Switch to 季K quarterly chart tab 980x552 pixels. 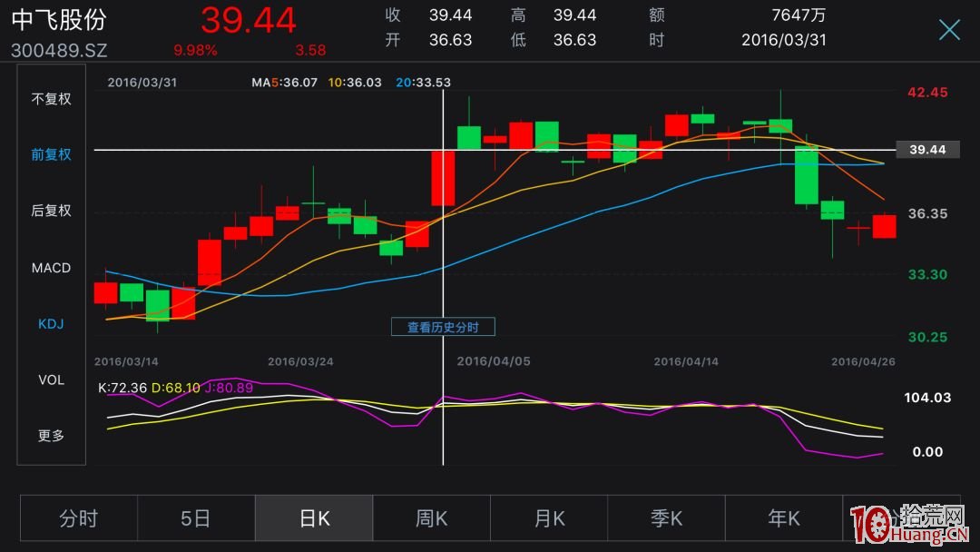667,518
